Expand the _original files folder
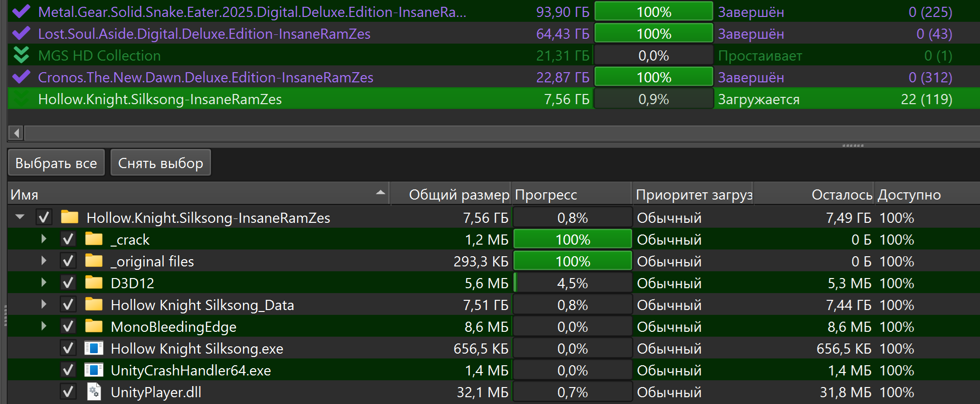Screen dimensions: 980x404 [44, 261]
